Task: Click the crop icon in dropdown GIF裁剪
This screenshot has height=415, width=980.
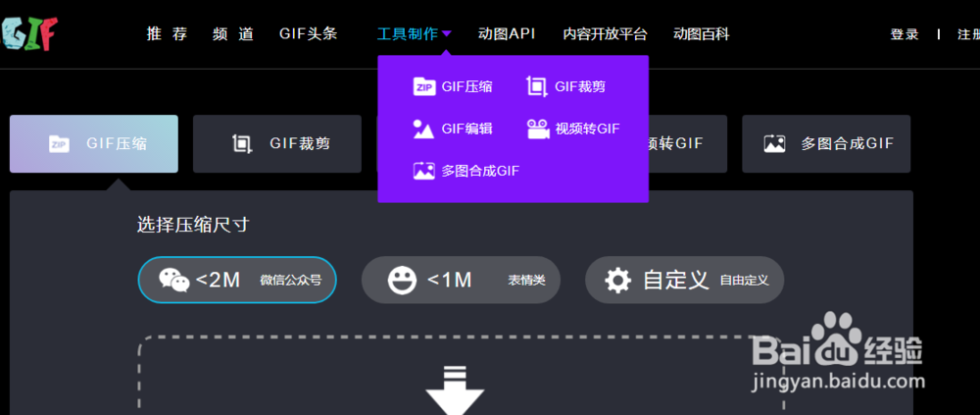Action: point(537,86)
